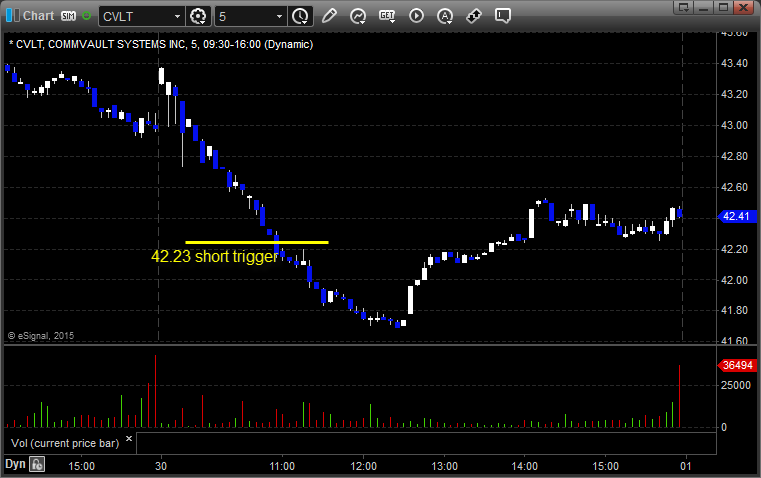The width and height of the screenshot is (761, 478).
Task: Open the GET studies menu
Action: pos(387,16)
